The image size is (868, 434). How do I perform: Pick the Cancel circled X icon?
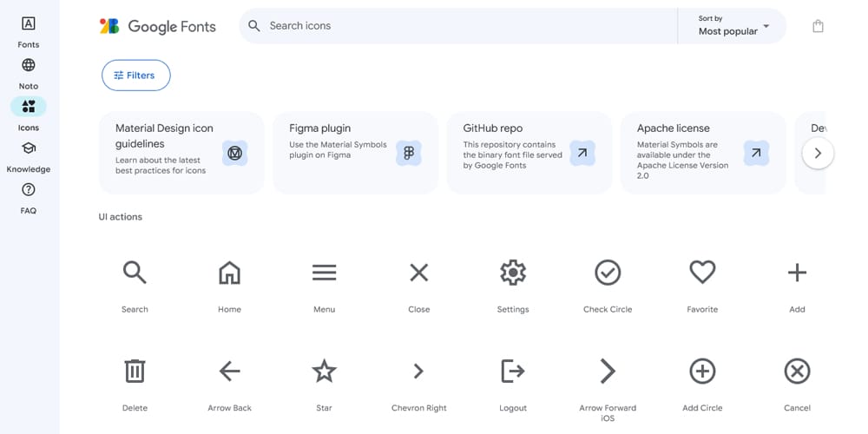pos(797,371)
